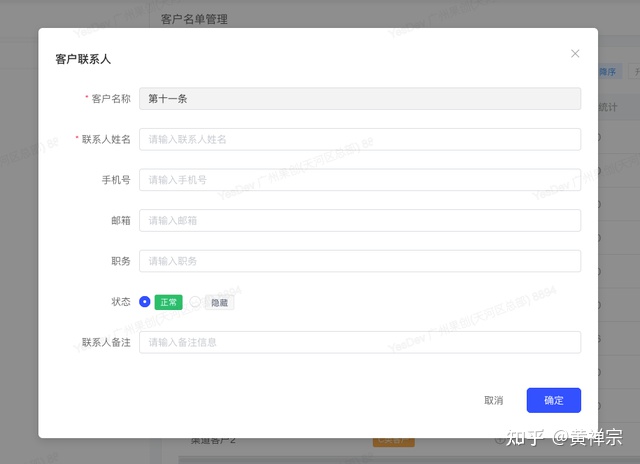Click the grey 隐藏 status tag
Viewport: 640px width, 464px height.
[219, 302]
